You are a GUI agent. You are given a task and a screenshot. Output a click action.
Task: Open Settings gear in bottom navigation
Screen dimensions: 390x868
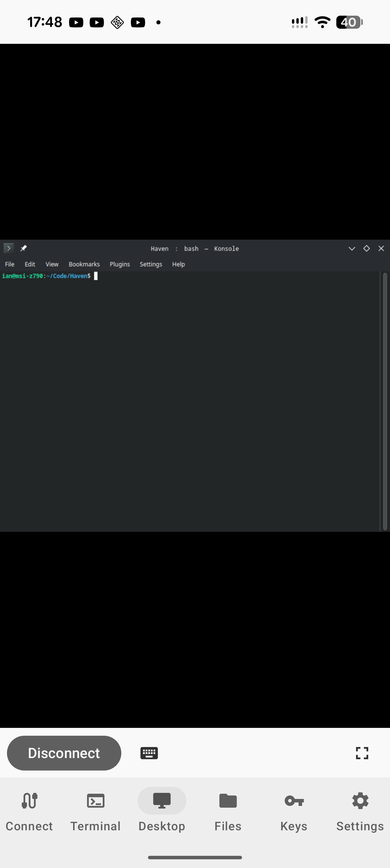coord(360,801)
